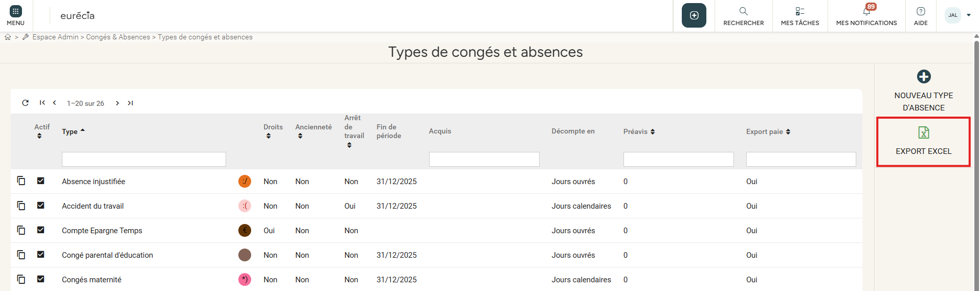Duplicate the Absence injustifiée row
Screen dimensions: 980x291
[21, 181]
